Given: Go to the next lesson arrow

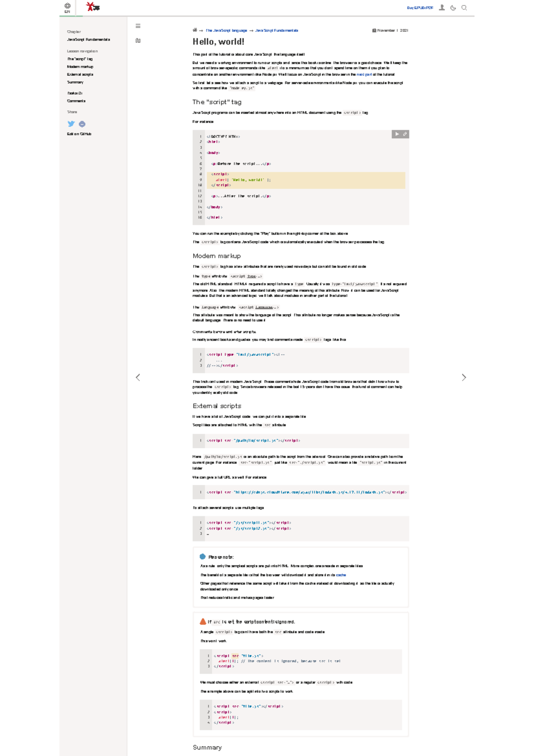Looking at the screenshot, I should click(464, 378).
